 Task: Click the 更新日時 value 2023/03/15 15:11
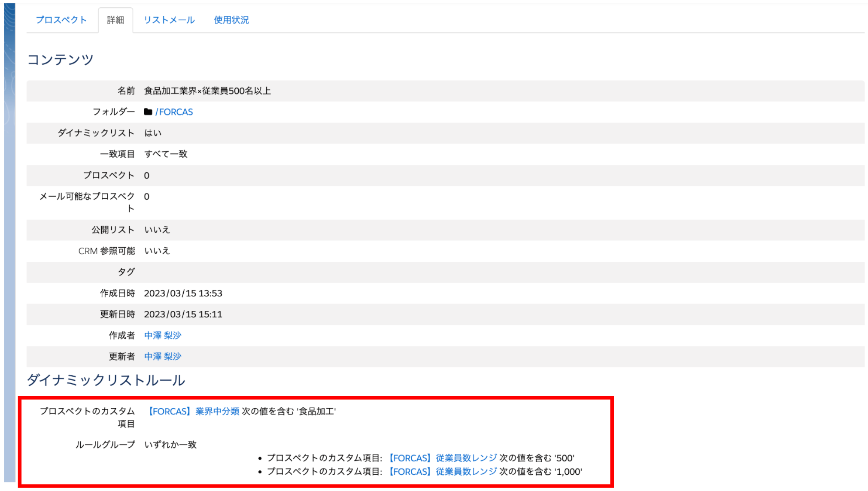[183, 315]
